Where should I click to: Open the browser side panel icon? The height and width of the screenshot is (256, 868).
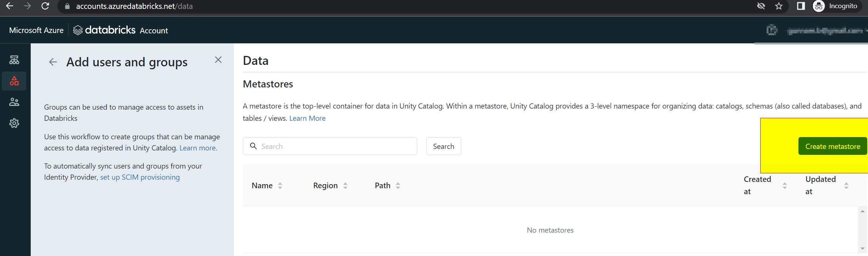[801, 6]
